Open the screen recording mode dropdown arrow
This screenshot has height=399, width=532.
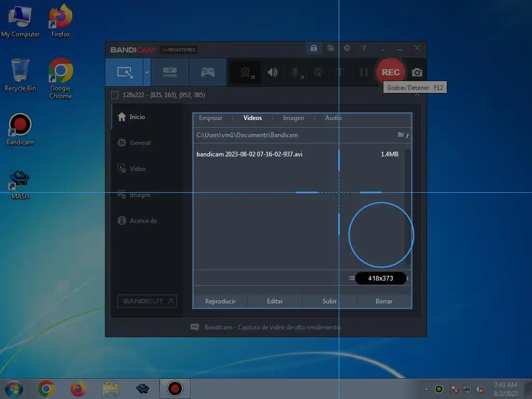[x=147, y=72]
